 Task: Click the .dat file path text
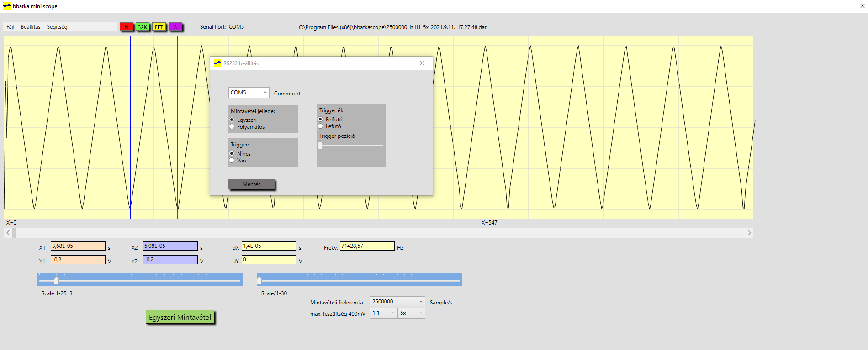392,27
